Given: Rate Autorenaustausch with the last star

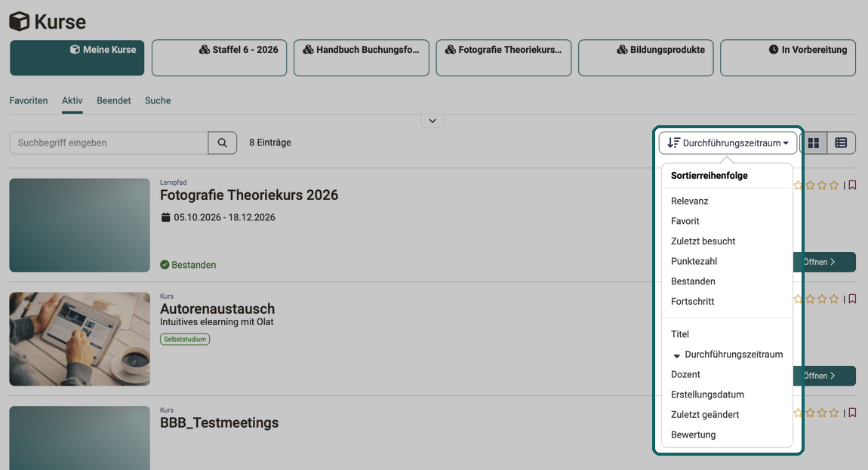Looking at the screenshot, I should pos(834,299).
